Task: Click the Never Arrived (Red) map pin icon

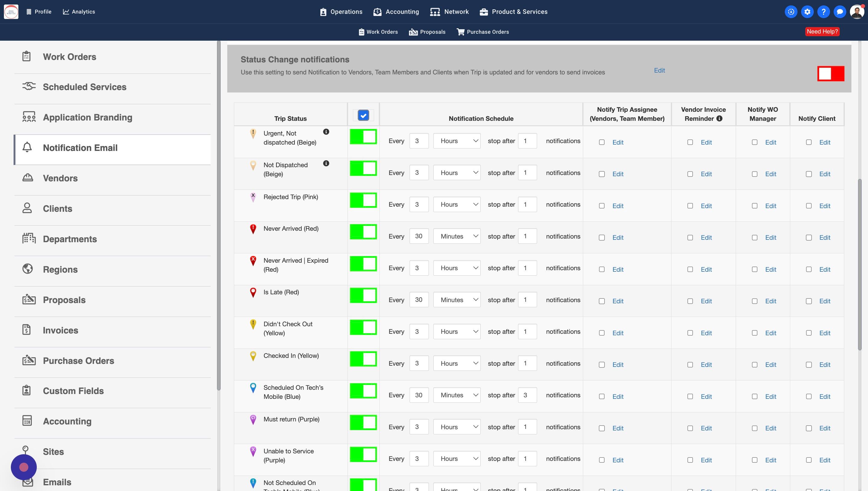Action: point(253,229)
